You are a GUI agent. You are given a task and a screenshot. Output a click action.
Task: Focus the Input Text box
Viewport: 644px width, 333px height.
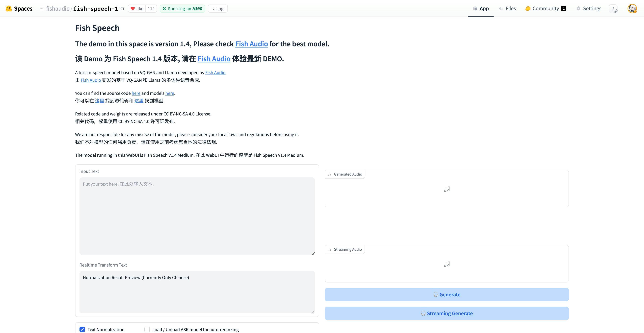pos(197,216)
